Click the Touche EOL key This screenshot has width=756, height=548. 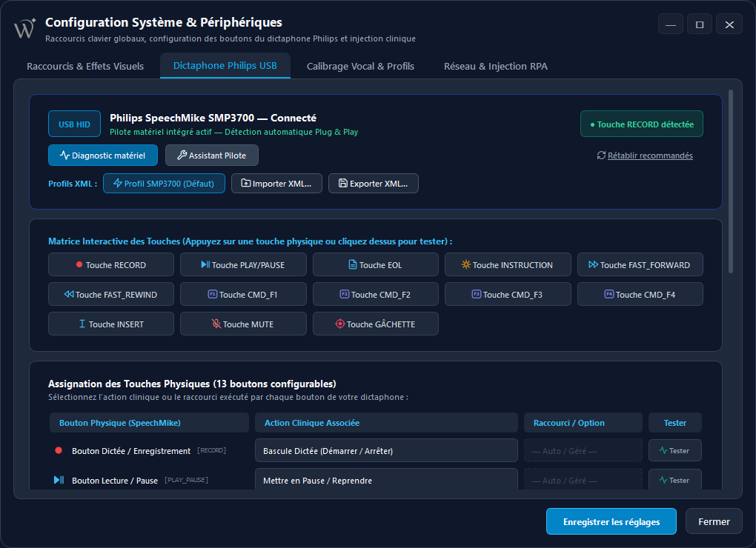[376, 264]
